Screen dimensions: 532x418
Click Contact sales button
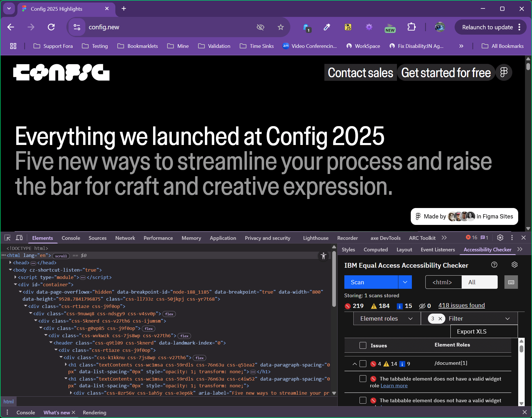tap(360, 73)
